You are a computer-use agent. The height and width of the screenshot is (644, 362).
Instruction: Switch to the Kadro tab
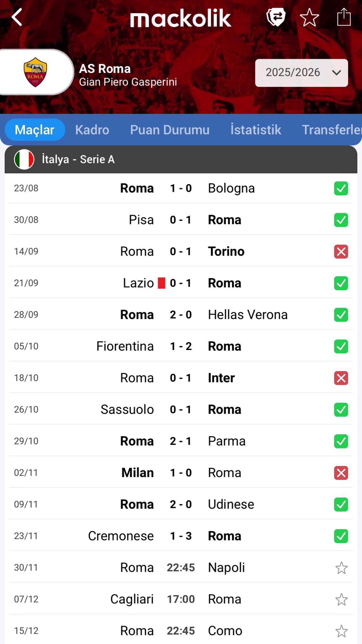(92, 130)
